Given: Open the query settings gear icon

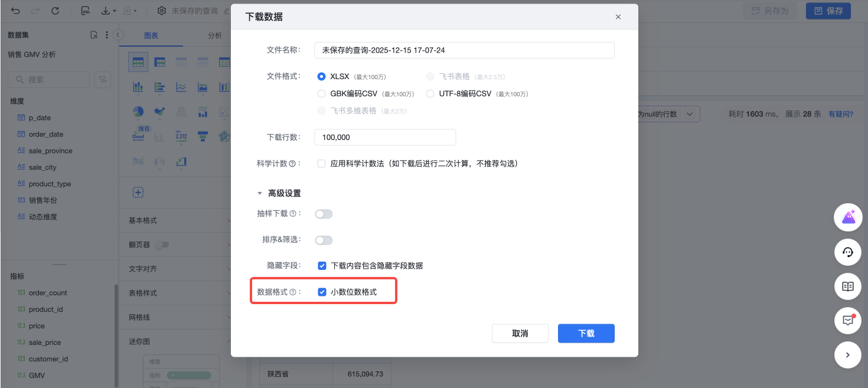Looking at the screenshot, I should 161,11.
